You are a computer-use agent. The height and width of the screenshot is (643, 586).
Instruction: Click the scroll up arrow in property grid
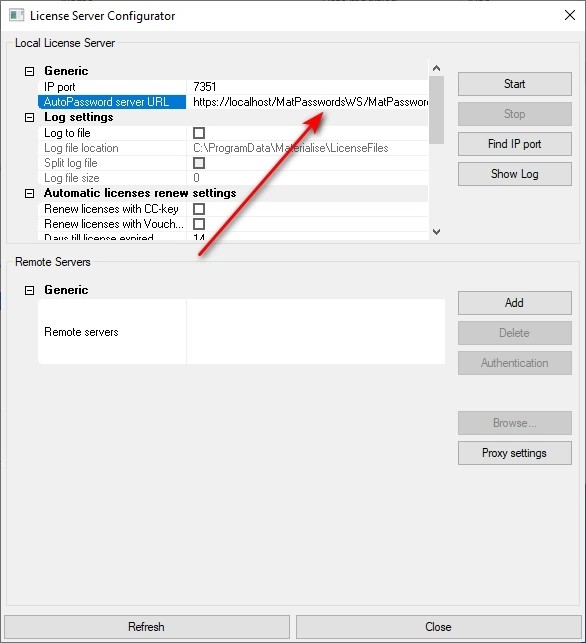point(436,68)
